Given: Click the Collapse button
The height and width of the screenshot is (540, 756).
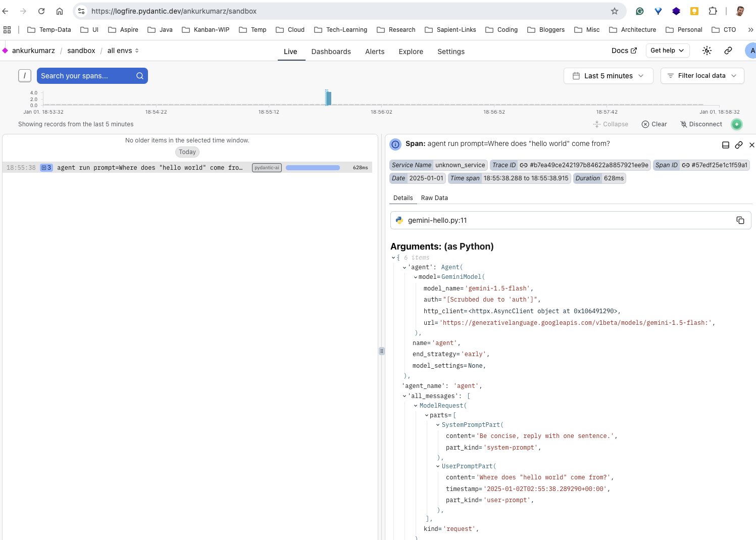Looking at the screenshot, I should point(611,124).
